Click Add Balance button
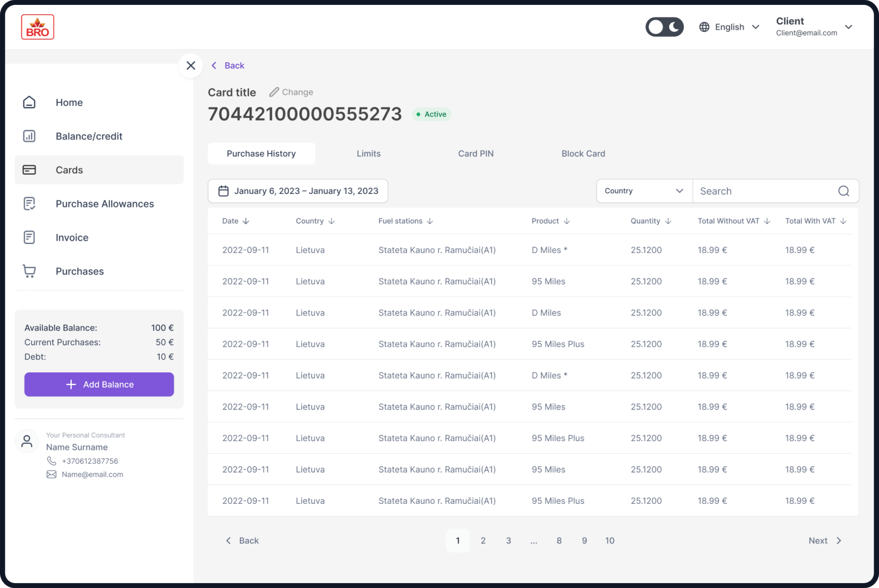 point(99,384)
